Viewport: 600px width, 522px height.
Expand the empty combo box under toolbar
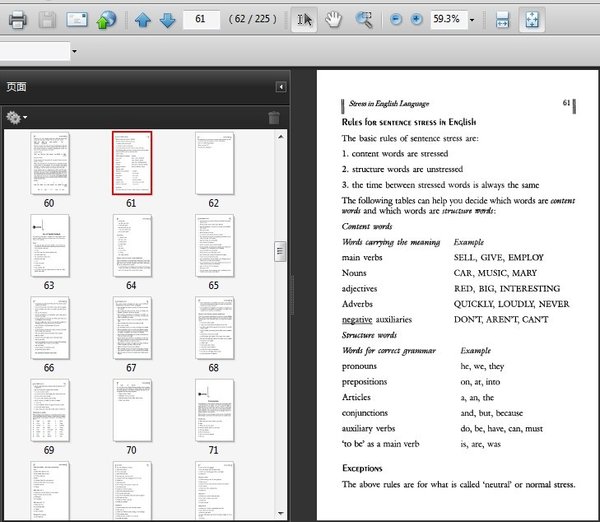(x=73, y=51)
